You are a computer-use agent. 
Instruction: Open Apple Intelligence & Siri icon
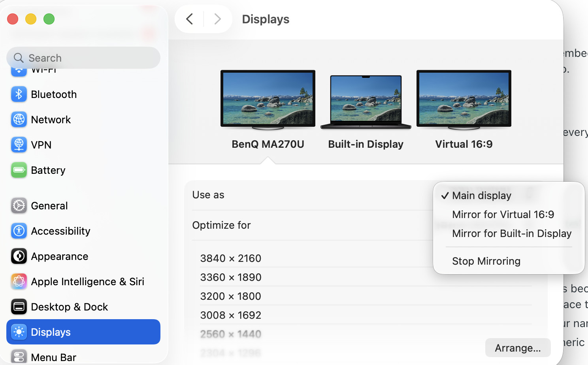pos(19,282)
